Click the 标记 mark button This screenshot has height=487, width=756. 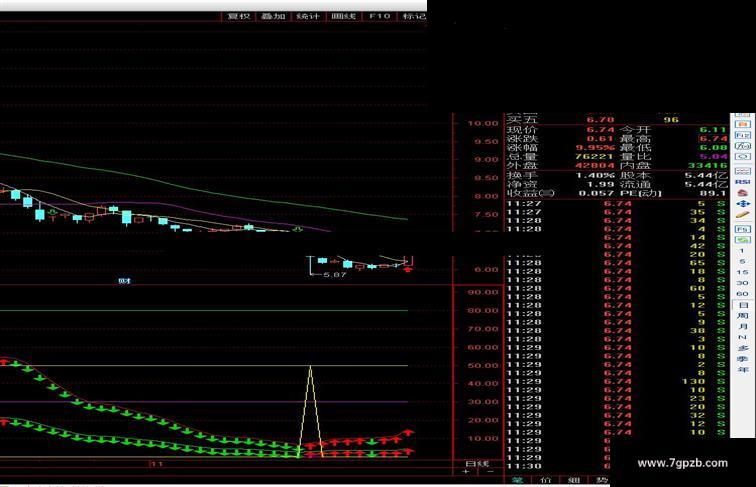coord(413,16)
